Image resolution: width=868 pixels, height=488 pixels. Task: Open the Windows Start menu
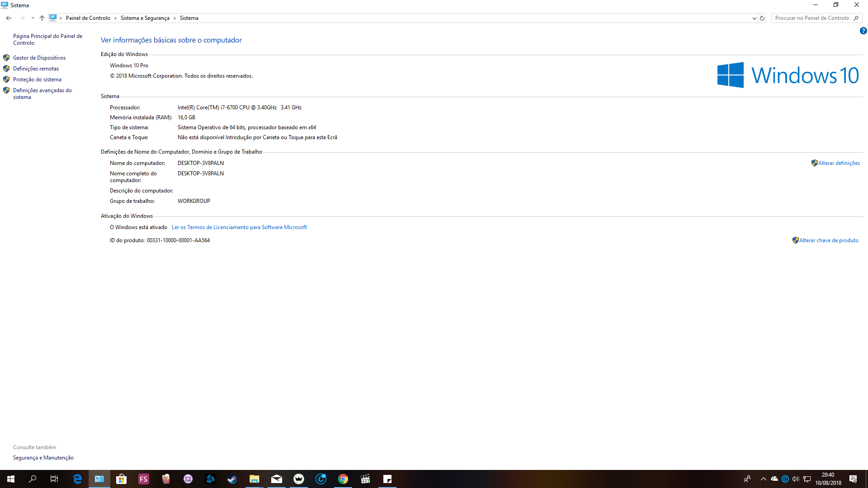click(11, 479)
